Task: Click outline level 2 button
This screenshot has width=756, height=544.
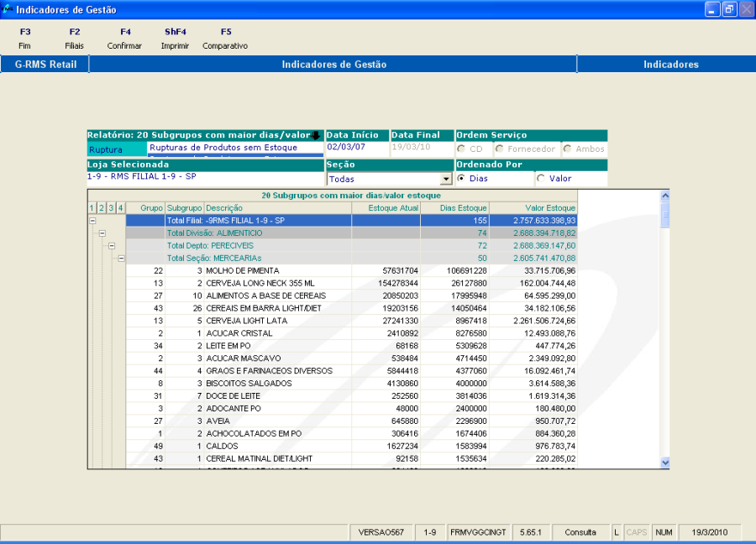Action: point(102,208)
